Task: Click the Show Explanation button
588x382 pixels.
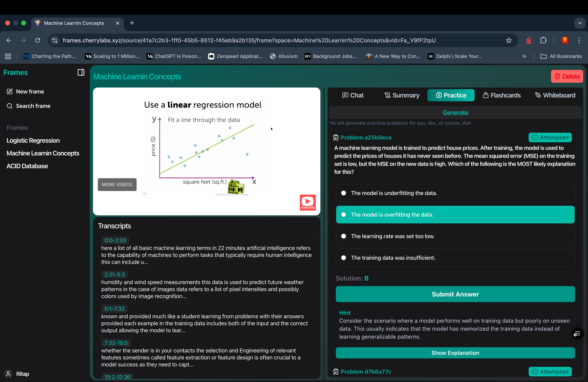Action: point(455,353)
